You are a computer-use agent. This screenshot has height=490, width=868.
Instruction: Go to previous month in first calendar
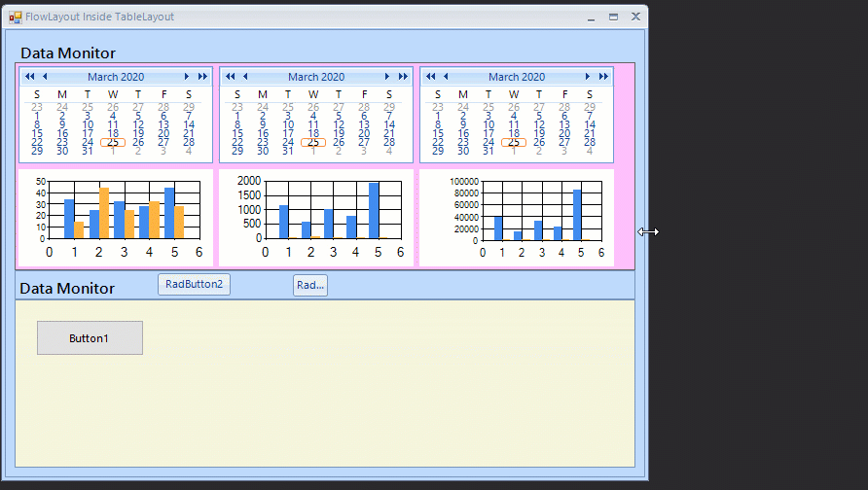[x=45, y=77]
